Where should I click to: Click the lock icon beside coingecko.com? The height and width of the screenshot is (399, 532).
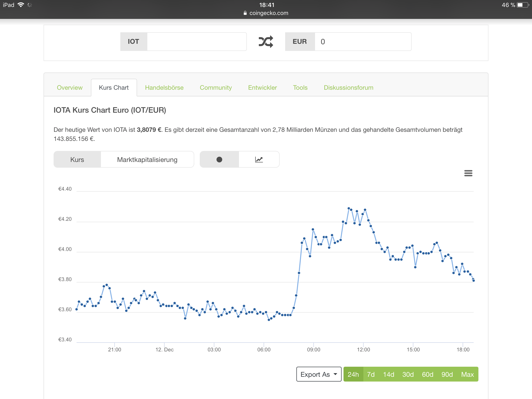pos(245,13)
